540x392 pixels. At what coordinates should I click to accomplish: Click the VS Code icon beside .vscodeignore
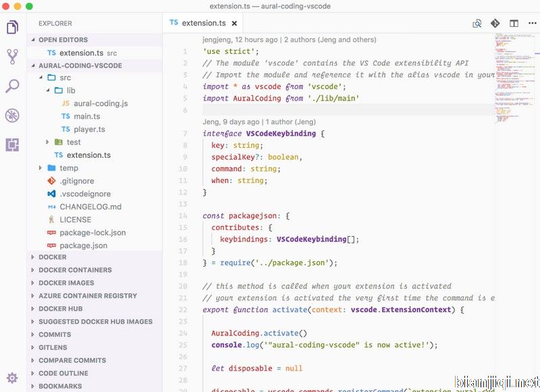(x=51, y=194)
